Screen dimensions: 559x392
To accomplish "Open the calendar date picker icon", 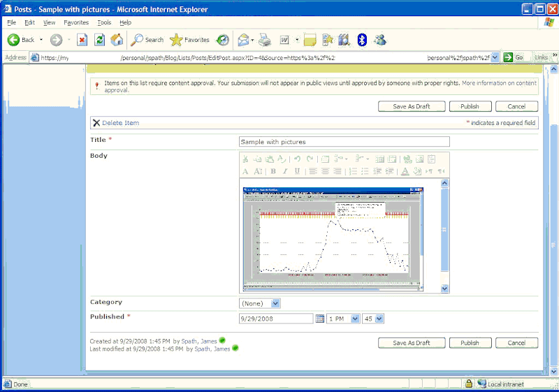I will click(x=320, y=319).
